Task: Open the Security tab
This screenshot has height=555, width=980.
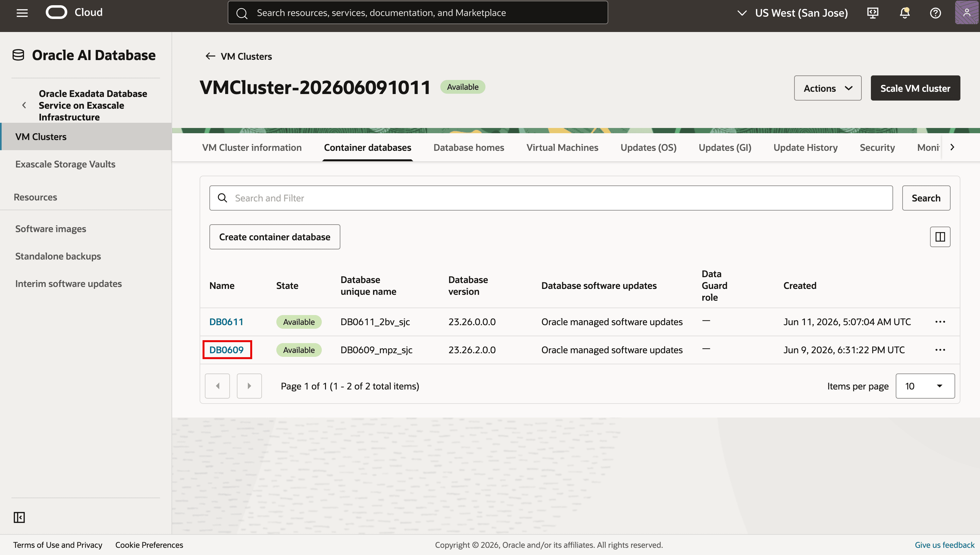Action: (877, 148)
